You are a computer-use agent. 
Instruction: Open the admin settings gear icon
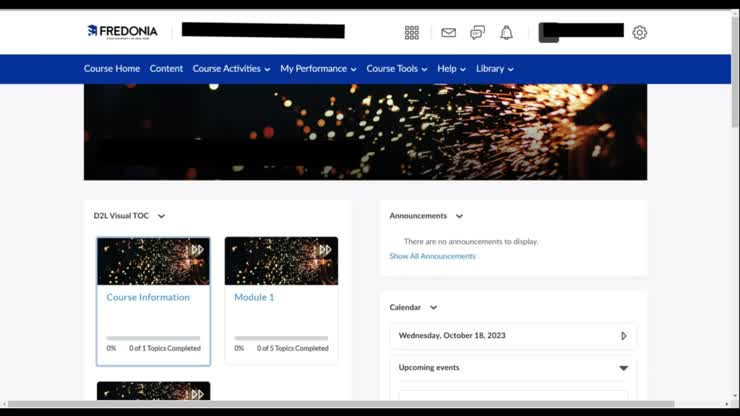click(639, 32)
